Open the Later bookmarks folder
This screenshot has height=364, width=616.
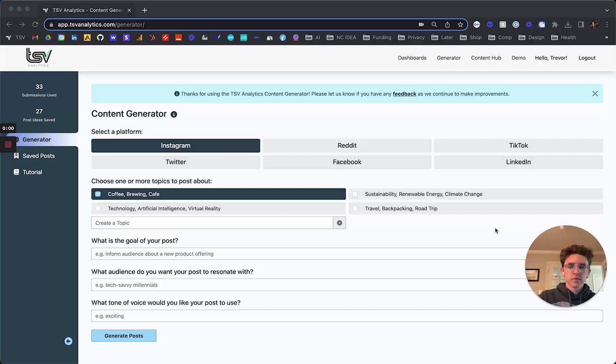(x=443, y=38)
